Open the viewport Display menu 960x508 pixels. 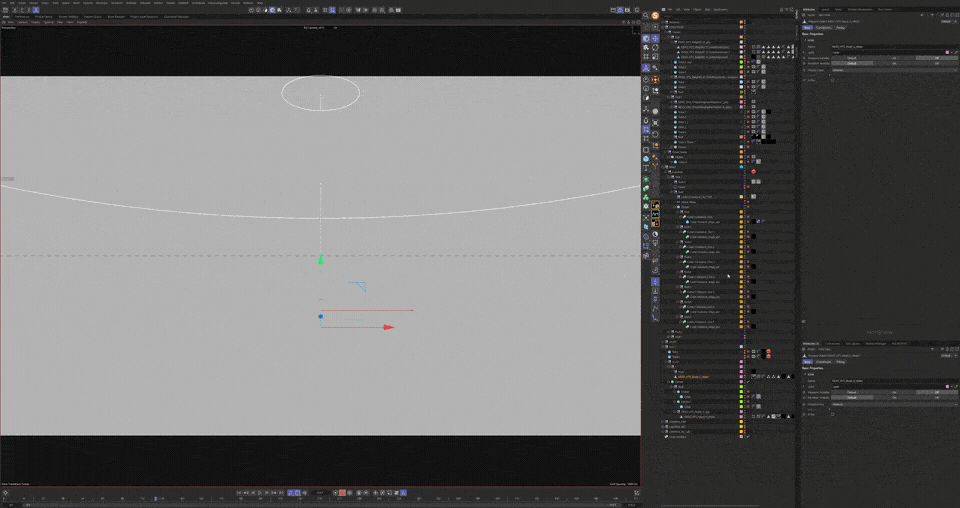[36, 22]
